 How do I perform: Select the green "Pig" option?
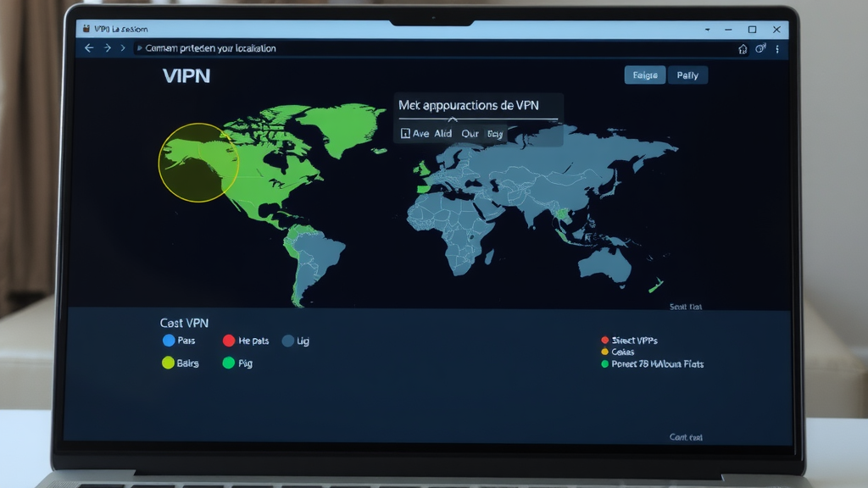pos(228,363)
